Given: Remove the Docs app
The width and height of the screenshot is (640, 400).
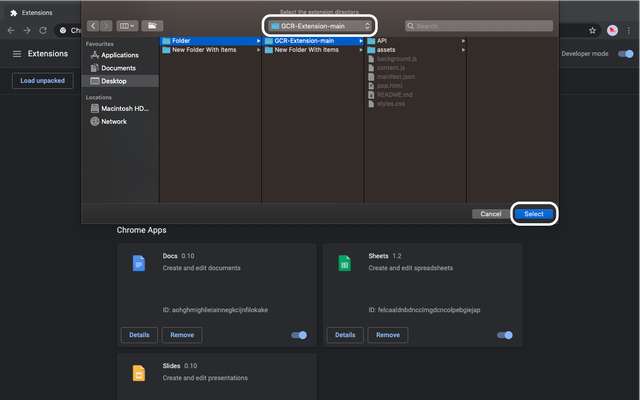Looking at the screenshot, I should click(x=182, y=335).
